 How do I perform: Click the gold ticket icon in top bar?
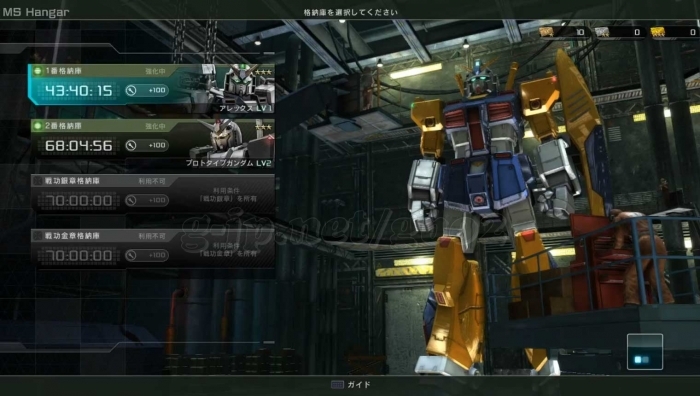pos(658,32)
